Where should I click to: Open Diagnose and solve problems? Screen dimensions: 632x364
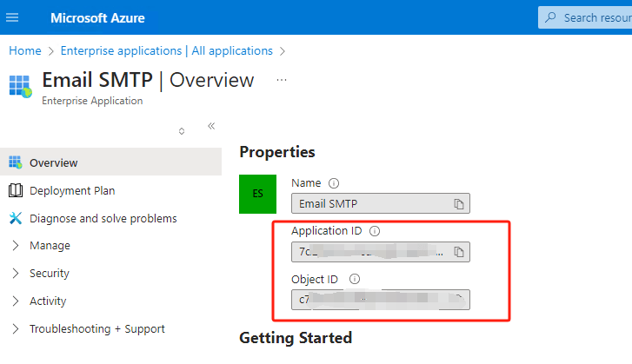coord(103,218)
